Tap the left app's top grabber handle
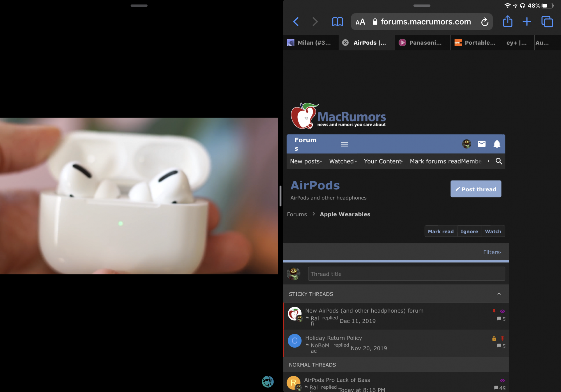Viewport: 561px width, 392px height. tap(139, 6)
